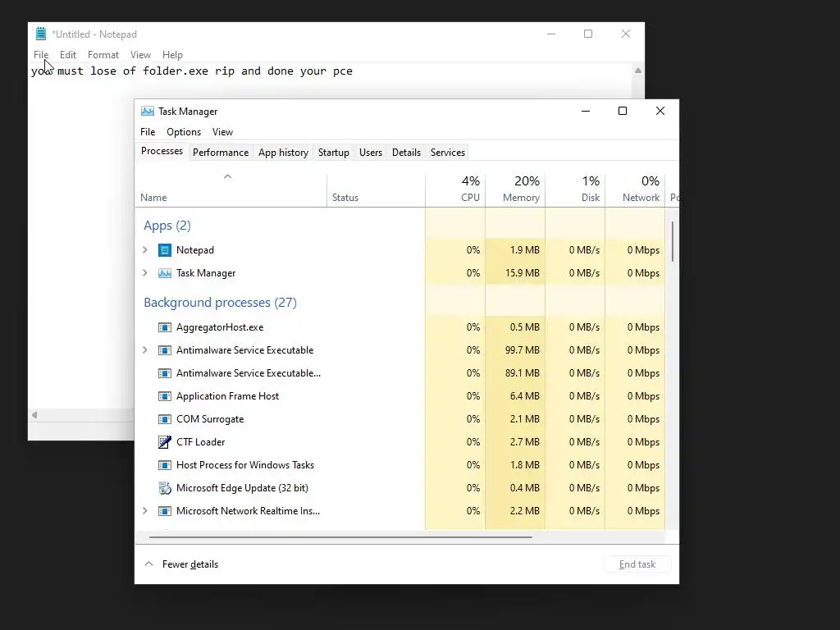
Task: Collapse view with Fewer details chevron
Action: (149, 564)
